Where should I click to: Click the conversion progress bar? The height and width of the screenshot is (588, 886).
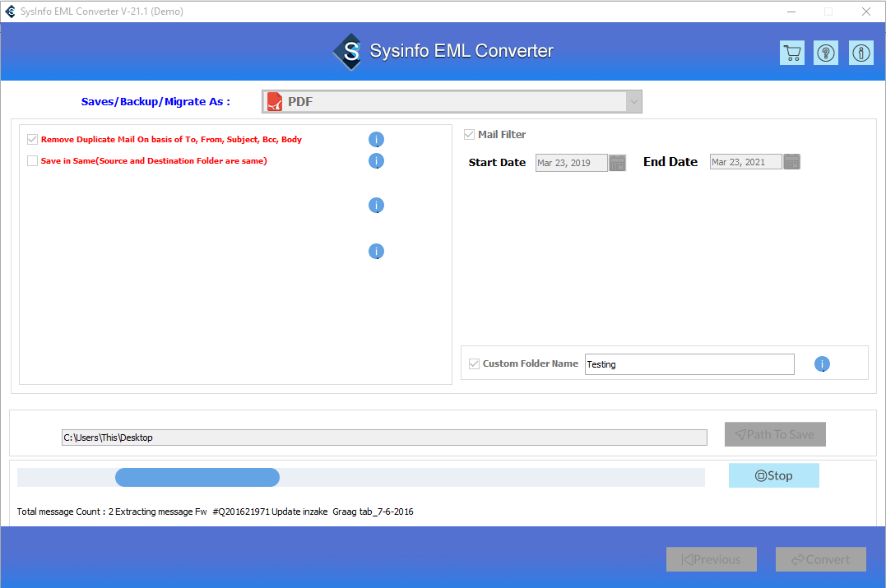click(x=361, y=477)
